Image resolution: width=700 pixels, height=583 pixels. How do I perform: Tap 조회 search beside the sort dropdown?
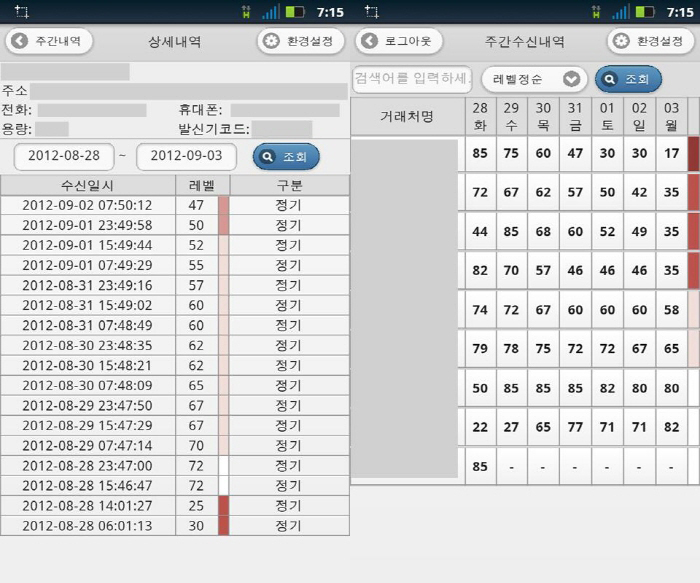point(628,79)
